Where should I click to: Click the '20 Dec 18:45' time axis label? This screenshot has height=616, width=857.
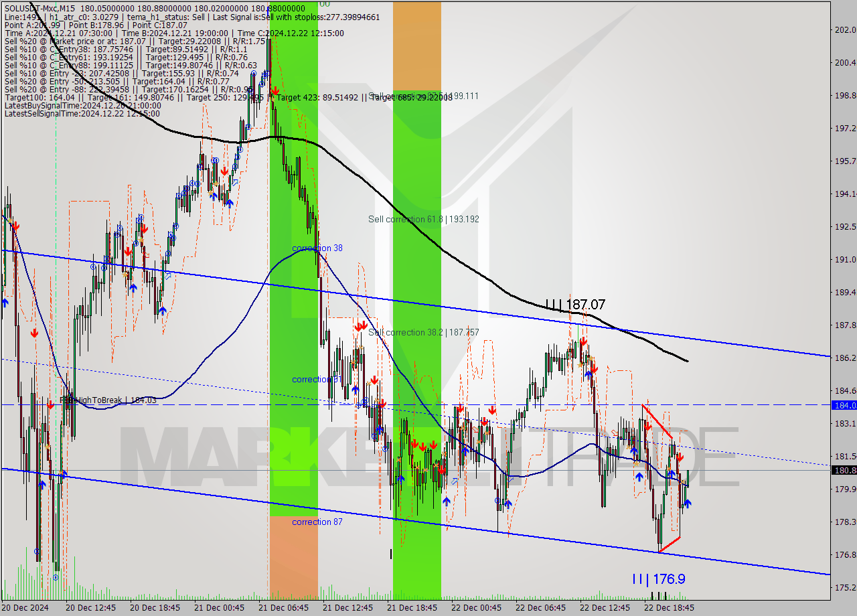point(155,608)
